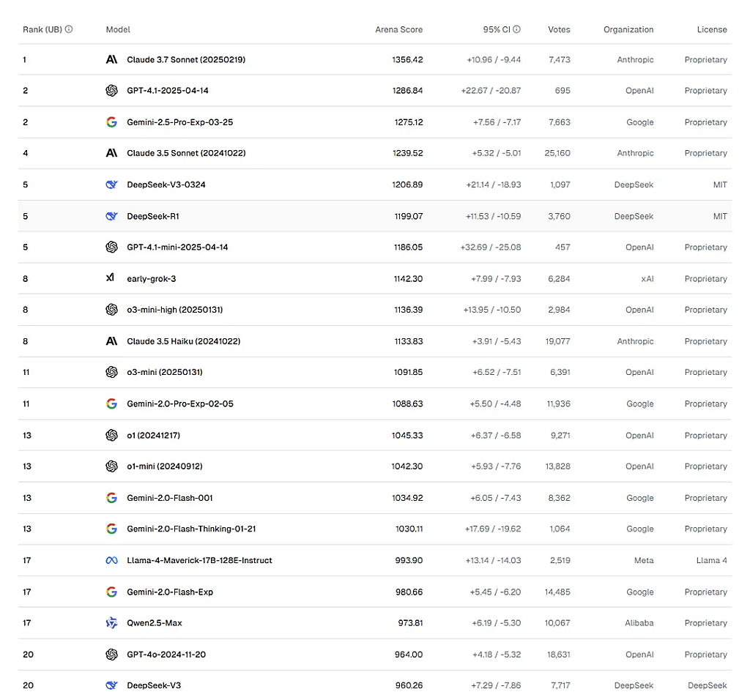This screenshot has width=750, height=700.
Task: Click the OpenAI logo beside GPT-4.1-mini-2025-04-14
Action: pos(111,247)
